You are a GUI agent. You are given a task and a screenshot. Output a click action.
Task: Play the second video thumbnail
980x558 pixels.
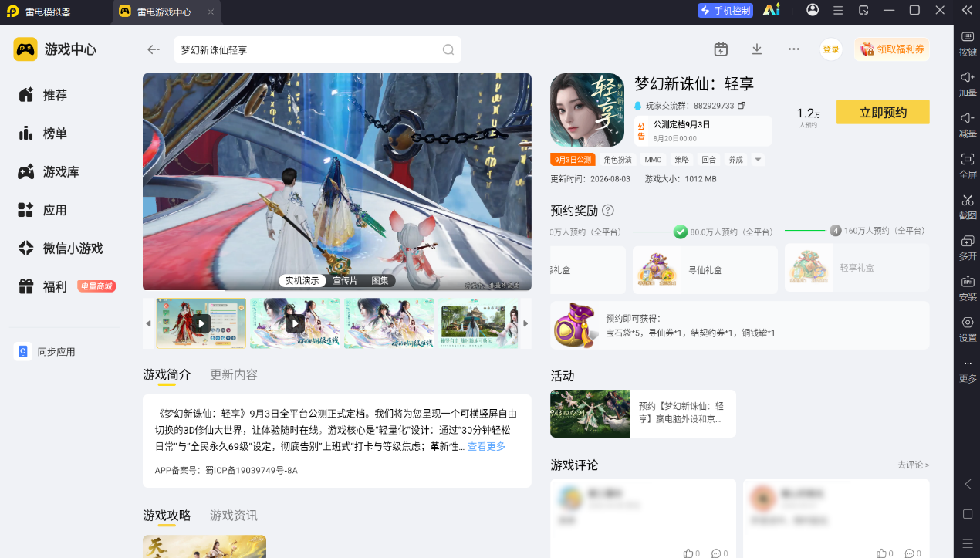(295, 323)
